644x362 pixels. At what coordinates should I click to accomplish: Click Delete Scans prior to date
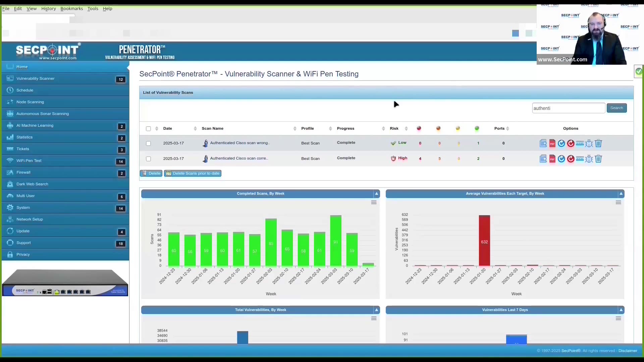[x=193, y=173]
